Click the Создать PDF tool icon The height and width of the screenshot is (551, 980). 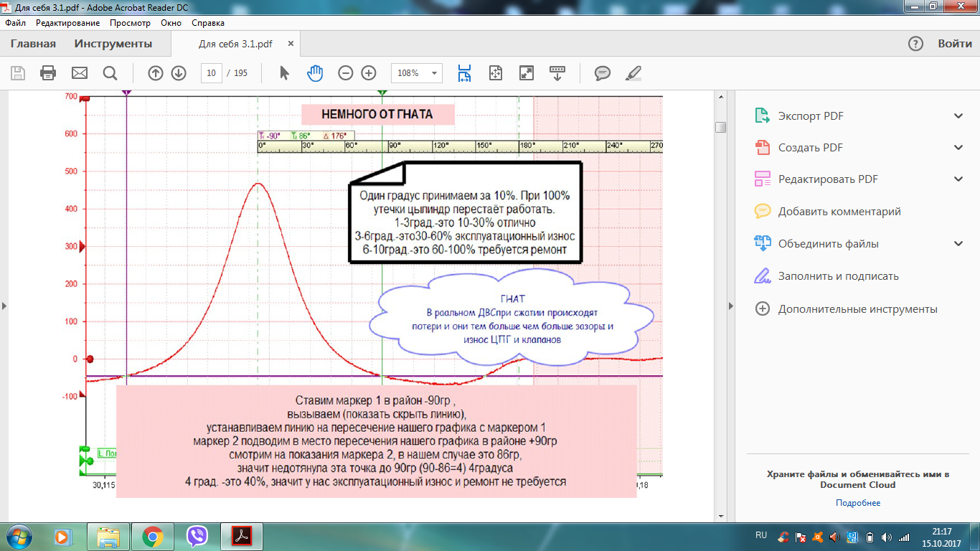(x=762, y=147)
